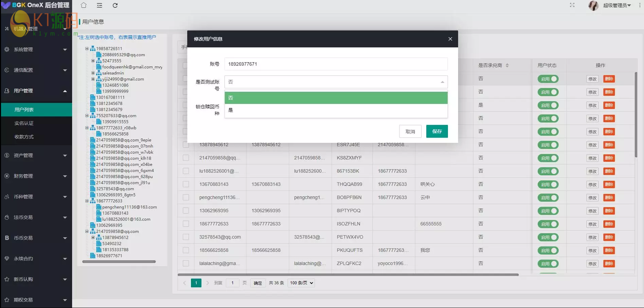Click the refresh icon in top toolbar
This screenshot has width=644, height=308.
point(115,5)
